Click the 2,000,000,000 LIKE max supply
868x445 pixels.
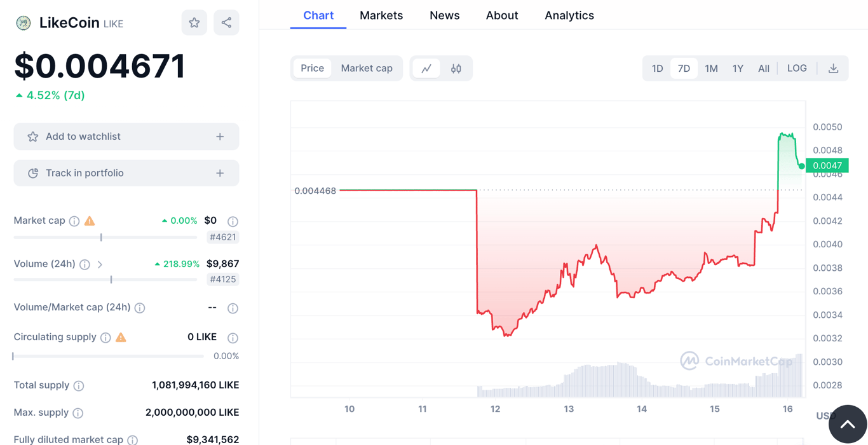[x=193, y=413]
